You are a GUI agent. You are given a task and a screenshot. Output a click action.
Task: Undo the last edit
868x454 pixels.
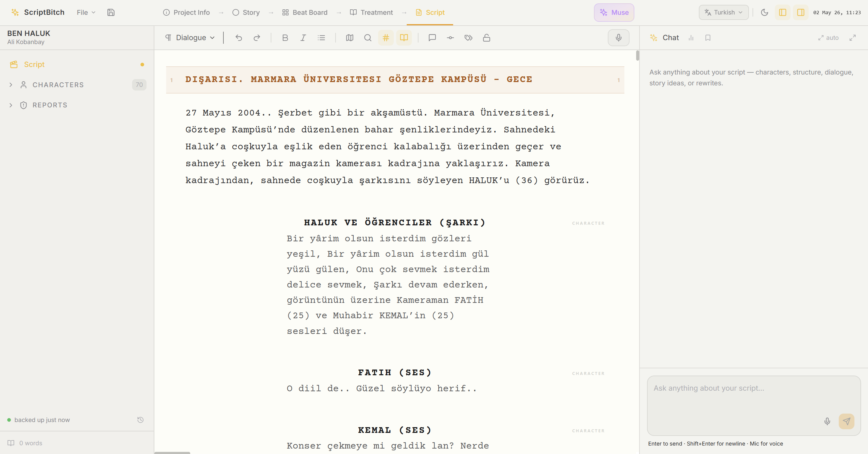click(238, 38)
